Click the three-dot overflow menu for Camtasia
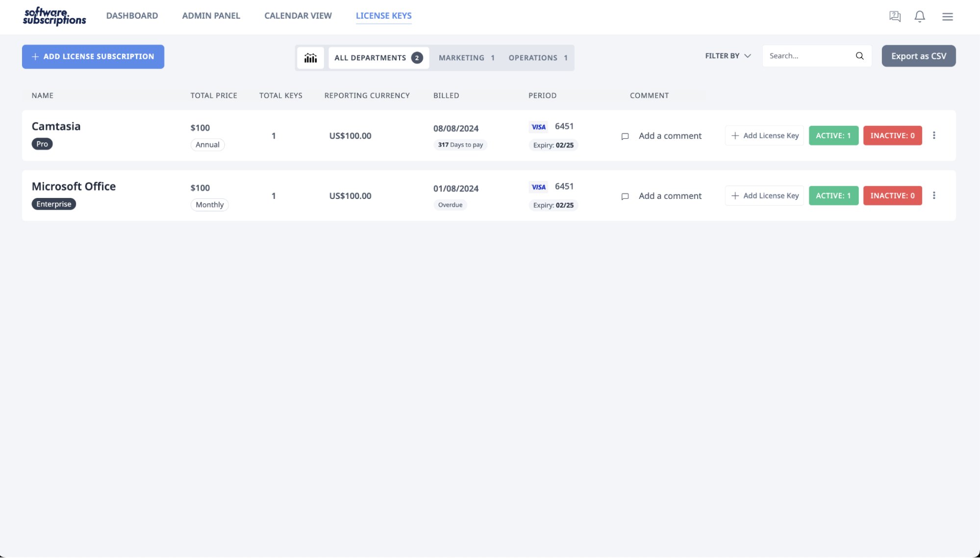 [934, 135]
